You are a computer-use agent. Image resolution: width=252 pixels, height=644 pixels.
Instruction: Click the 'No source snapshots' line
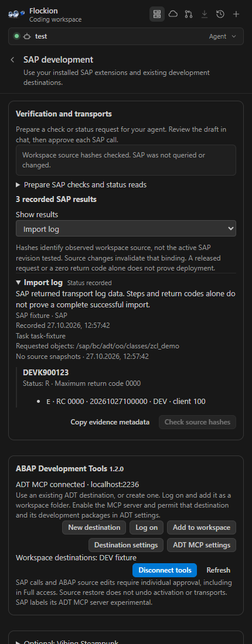point(82,357)
